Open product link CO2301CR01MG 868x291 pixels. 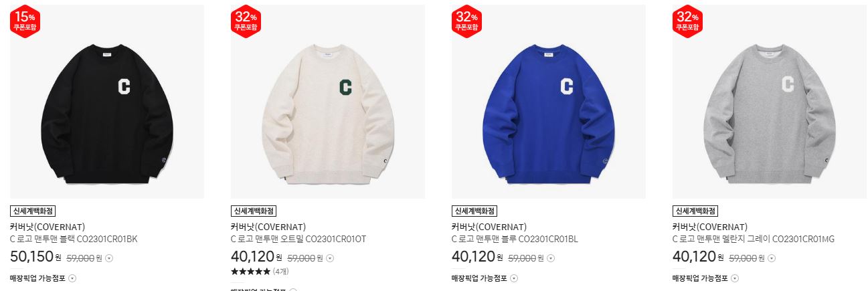pyautogui.click(x=754, y=239)
